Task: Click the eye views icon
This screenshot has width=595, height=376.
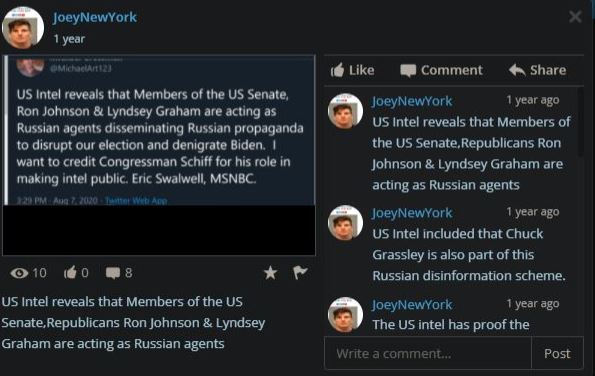Action: 19,273
